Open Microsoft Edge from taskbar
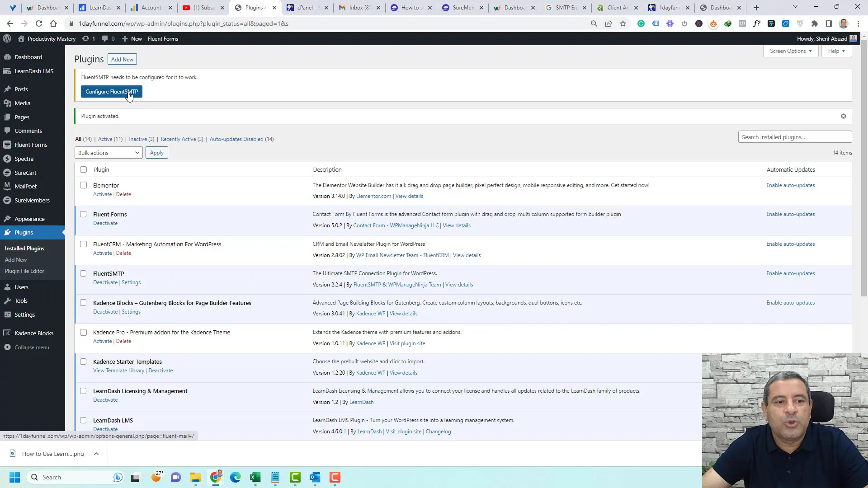This screenshot has width=868, height=488. click(x=235, y=477)
